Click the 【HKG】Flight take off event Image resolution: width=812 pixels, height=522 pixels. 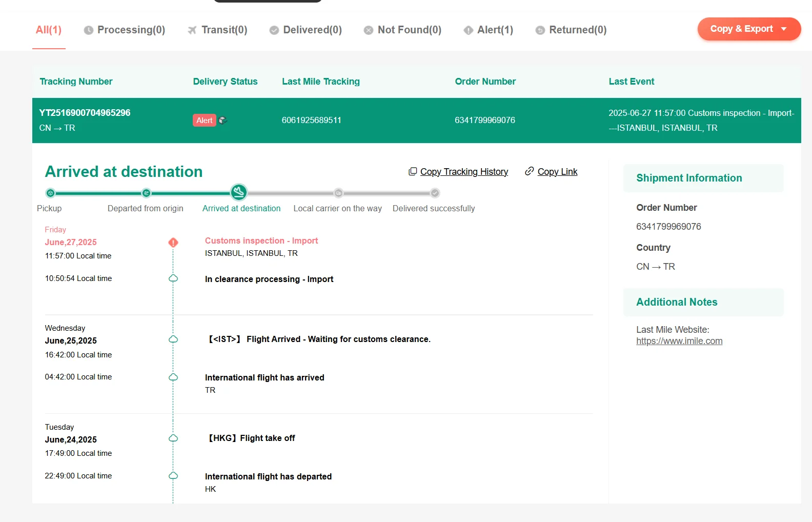250,438
